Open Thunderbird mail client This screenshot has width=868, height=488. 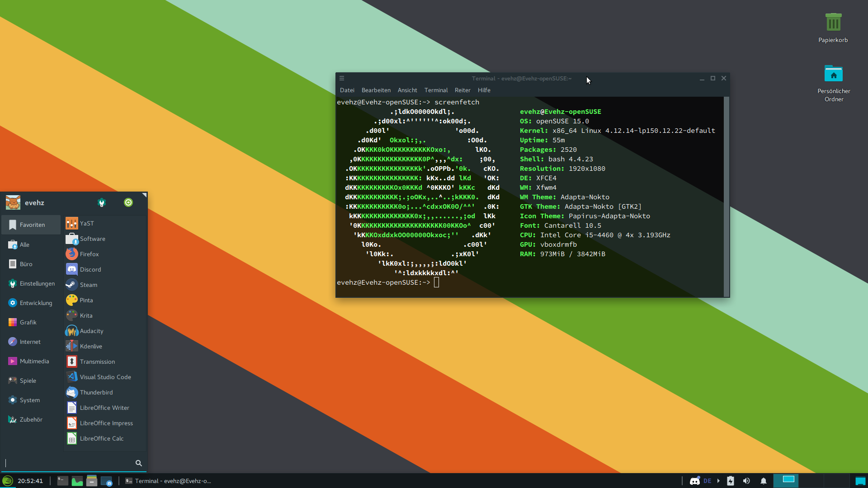pyautogui.click(x=105, y=392)
